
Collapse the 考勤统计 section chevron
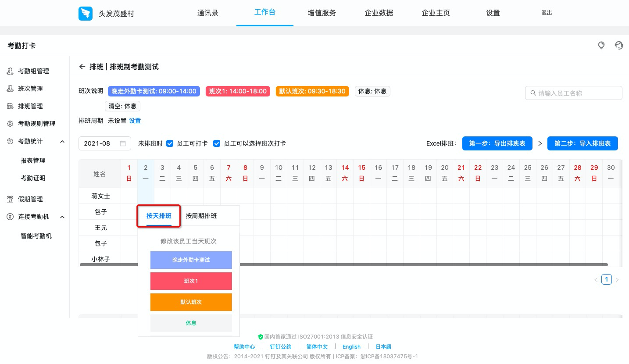[x=62, y=141]
